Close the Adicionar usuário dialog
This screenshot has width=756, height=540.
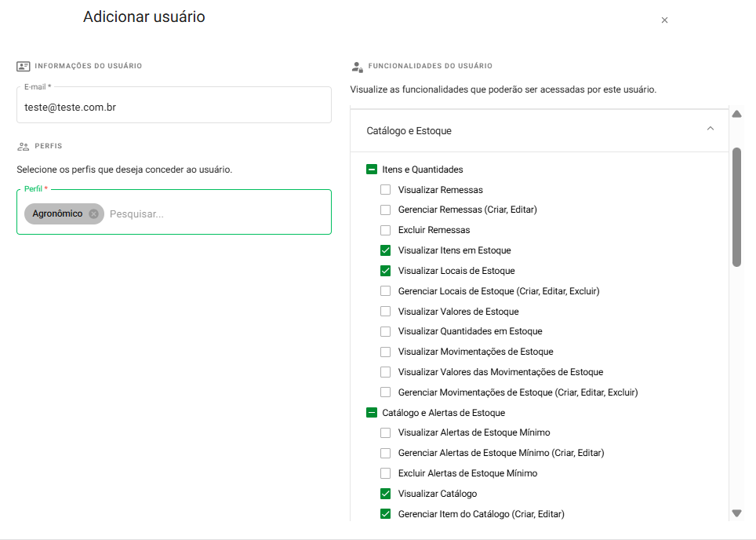coord(664,20)
